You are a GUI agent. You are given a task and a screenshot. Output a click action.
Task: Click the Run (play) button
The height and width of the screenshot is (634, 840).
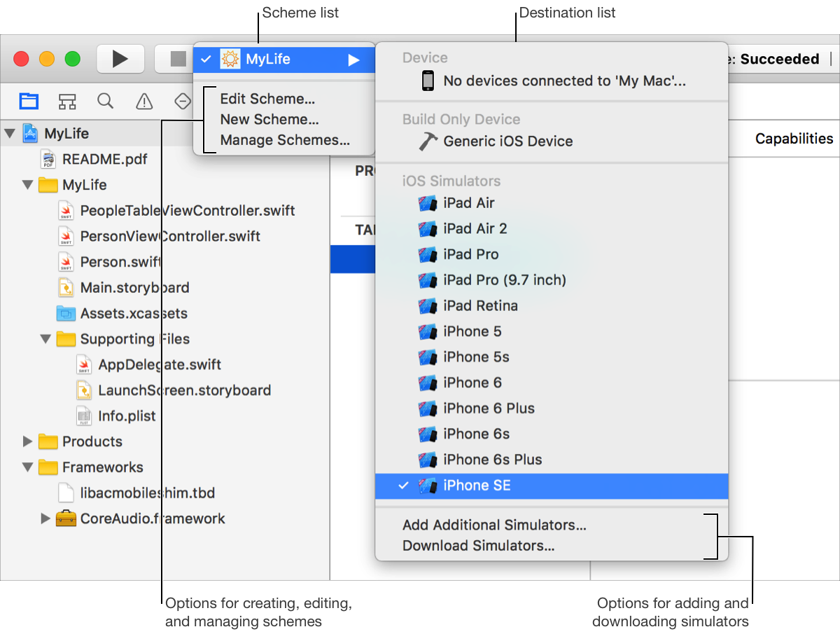pyautogui.click(x=120, y=59)
